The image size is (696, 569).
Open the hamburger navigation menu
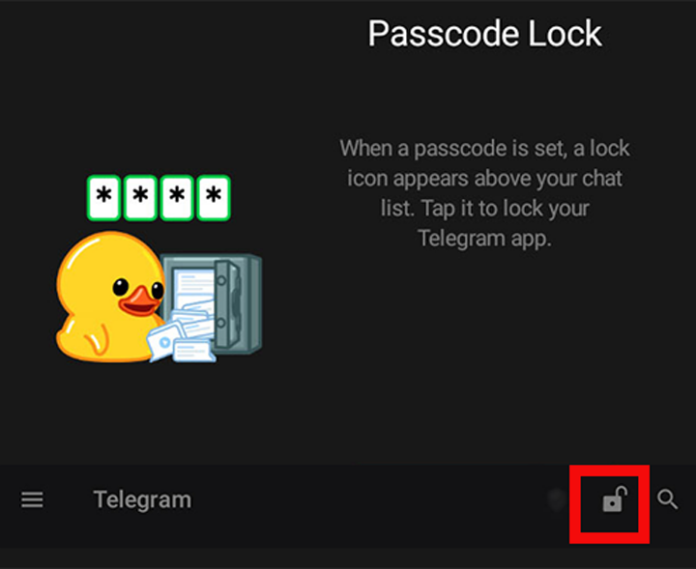pos(32,500)
